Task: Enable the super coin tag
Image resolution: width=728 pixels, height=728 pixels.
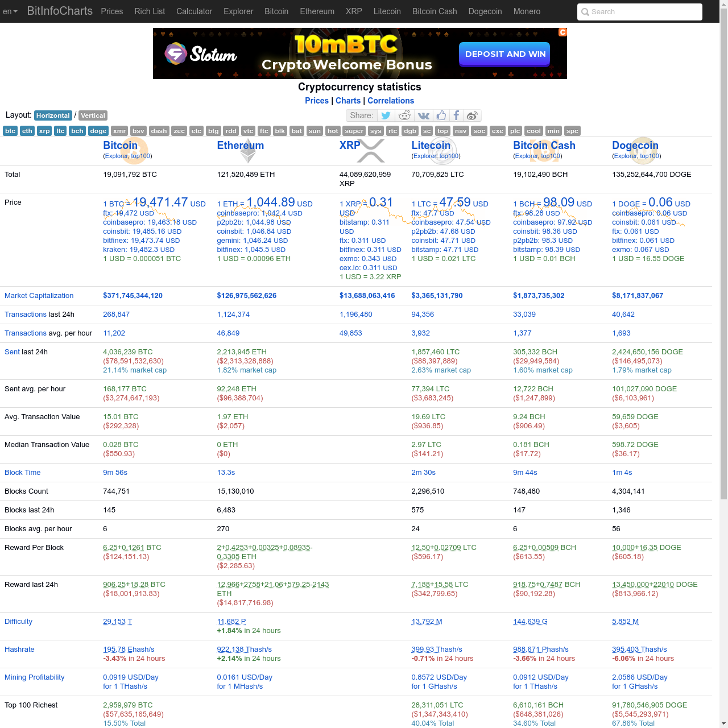Action: coord(354,131)
